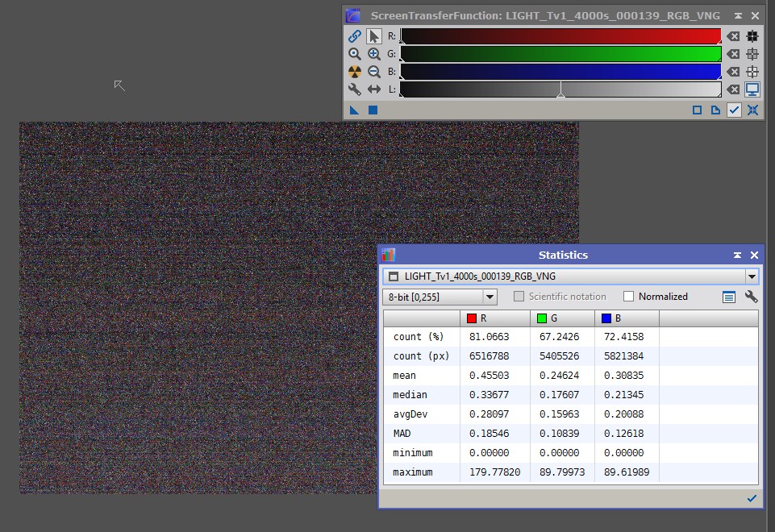This screenshot has width=775, height=532.
Task: Toggle the Scientific notation checkbox
Action: pos(519,297)
